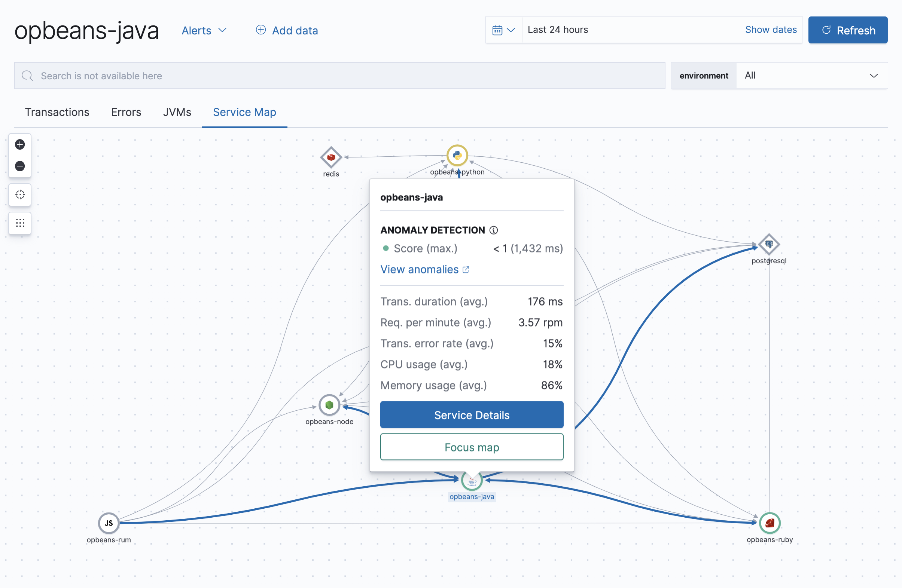
Task: Click the disabled search field
Action: tap(339, 76)
